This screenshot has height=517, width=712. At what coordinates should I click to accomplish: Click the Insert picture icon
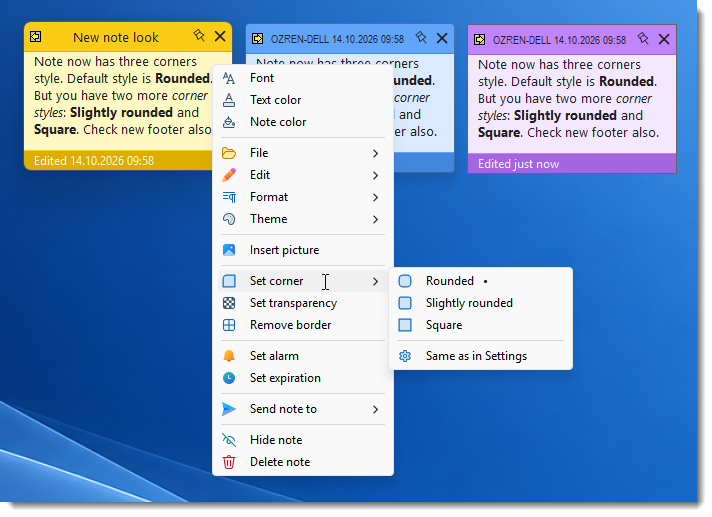click(x=229, y=250)
